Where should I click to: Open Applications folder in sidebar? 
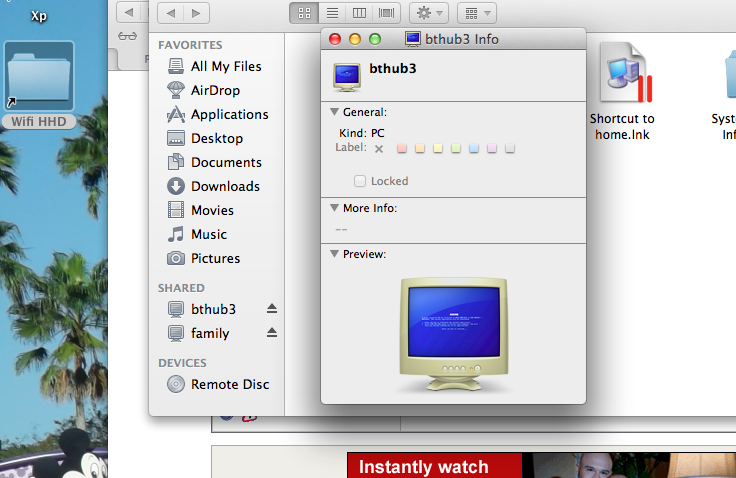(x=218, y=114)
